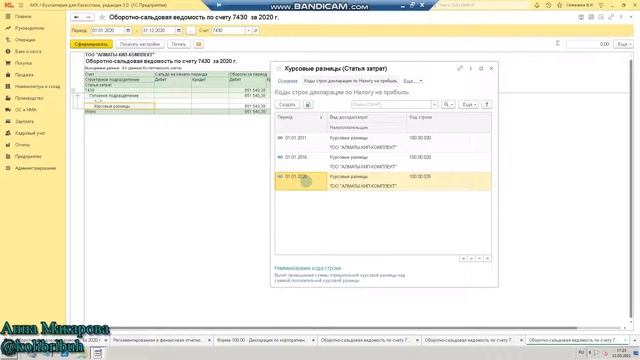Open the Продажа section in sidebar

tap(24, 75)
